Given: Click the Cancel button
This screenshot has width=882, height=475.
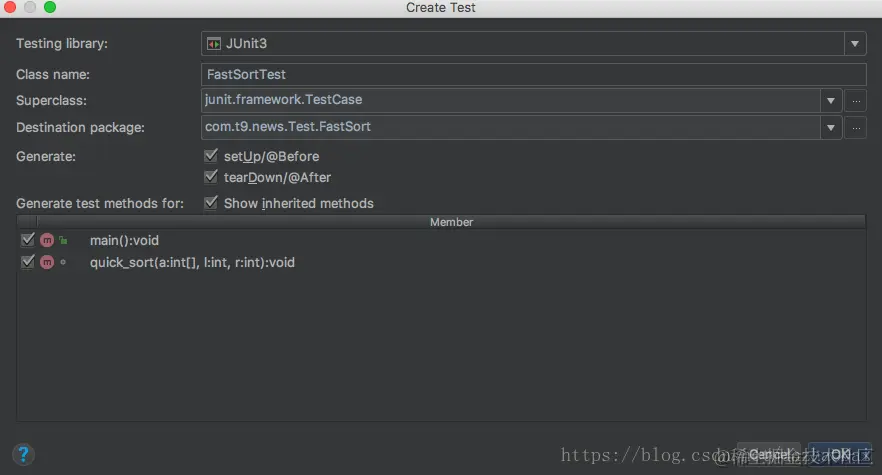Looking at the screenshot, I should point(768,454).
